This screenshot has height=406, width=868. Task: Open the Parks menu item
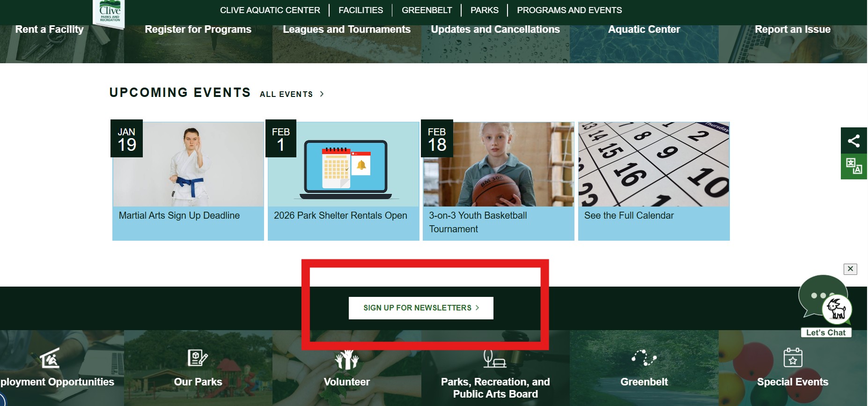tap(485, 10)
